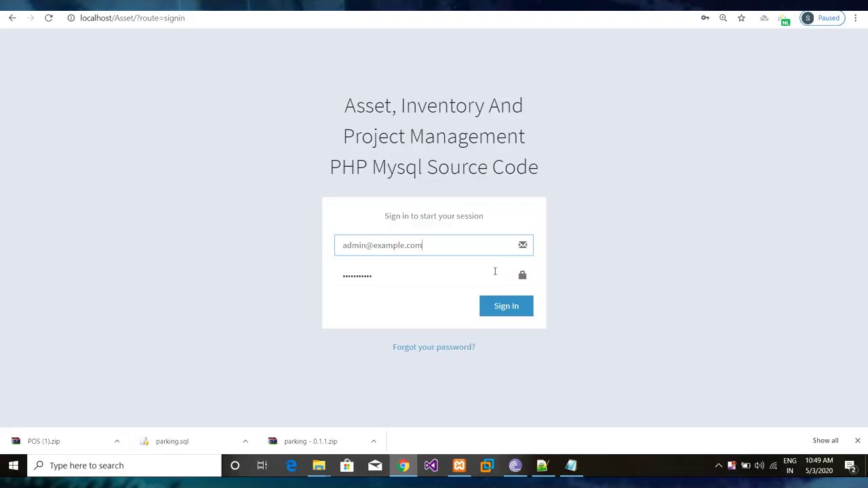
Task: View site information icon beside localhost URL
Action: point(71,18)
